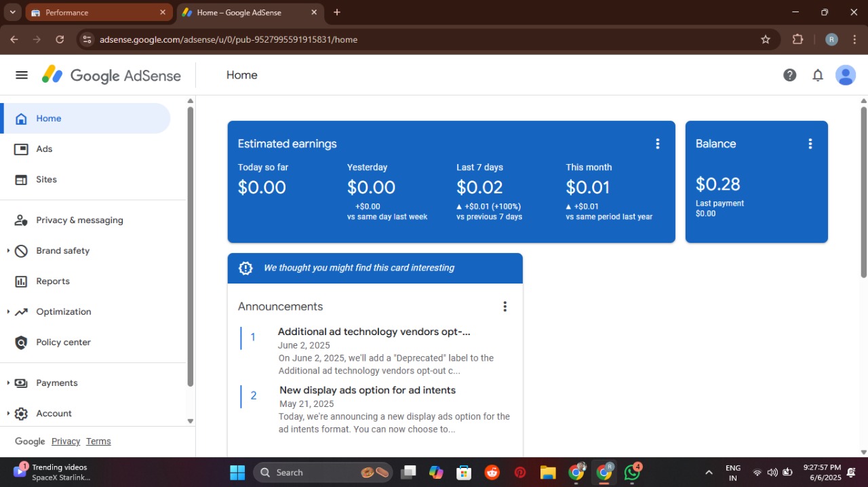Open a new browser tab
The height and width of the screenshot is (487, 868).
(337, 12)
